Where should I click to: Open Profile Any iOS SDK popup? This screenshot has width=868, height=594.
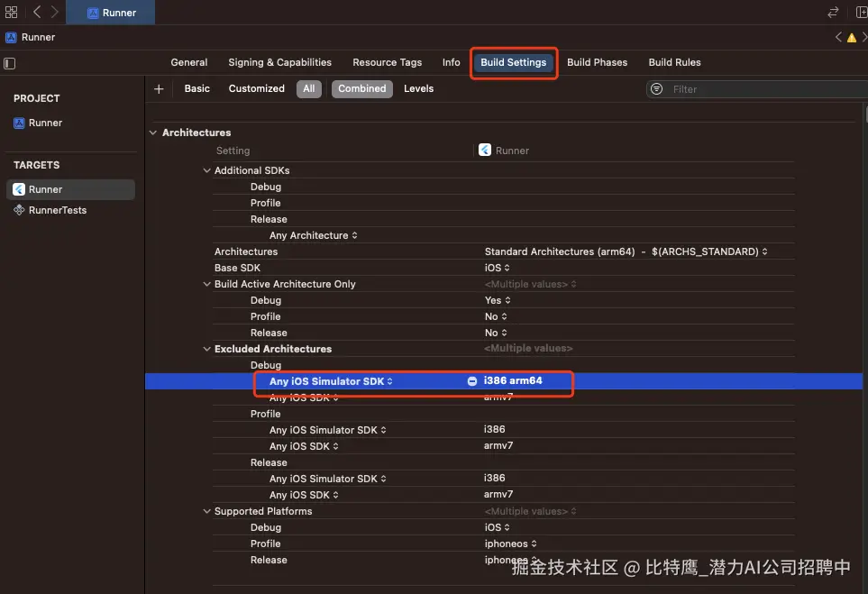pos(304,446)
